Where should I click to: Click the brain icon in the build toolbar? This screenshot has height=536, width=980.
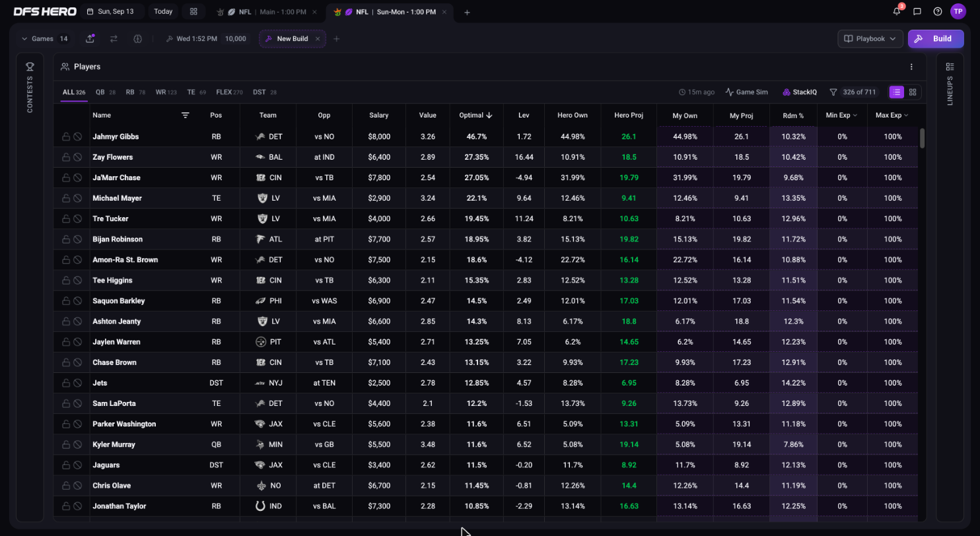137,39
